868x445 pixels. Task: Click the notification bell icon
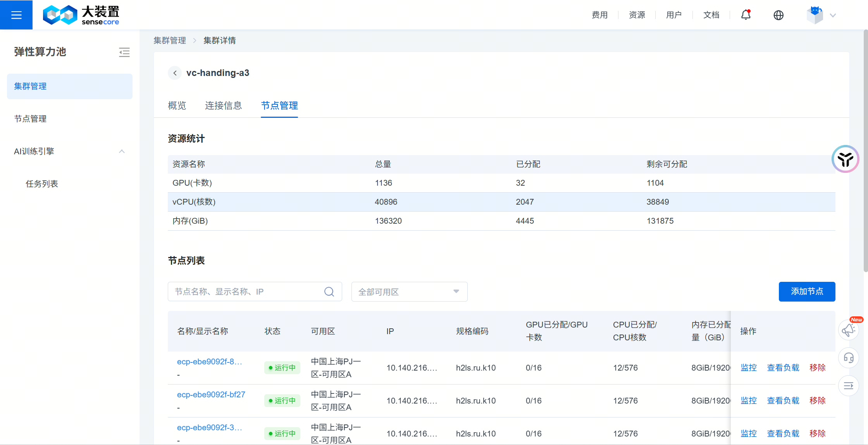[x=746, y=15]
